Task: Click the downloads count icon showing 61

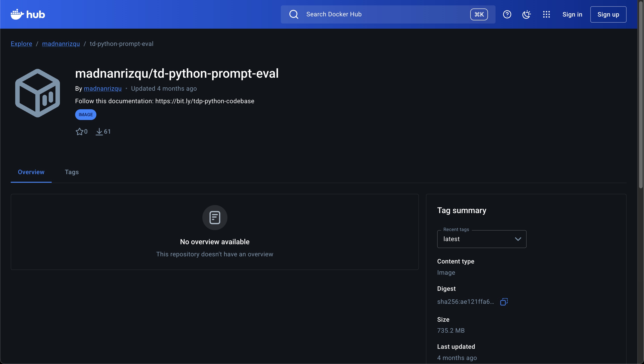Action: (x=99, y=131)
